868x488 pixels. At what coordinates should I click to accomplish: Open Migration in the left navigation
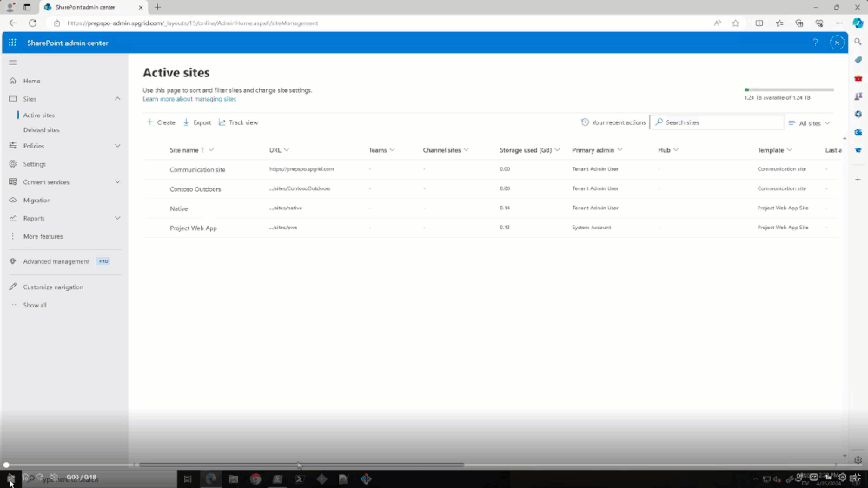tap(36, 201)
